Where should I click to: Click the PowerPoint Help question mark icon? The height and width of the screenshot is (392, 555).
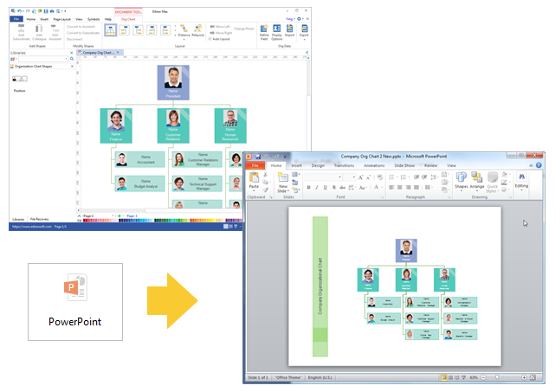(539, 165)
